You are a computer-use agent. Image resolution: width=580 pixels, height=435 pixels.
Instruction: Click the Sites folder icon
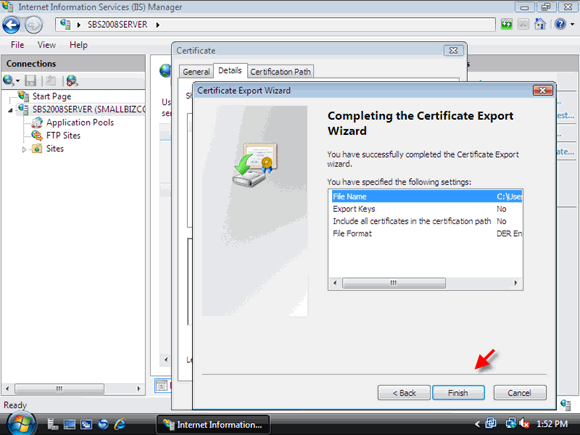pyautogui.click(x=37, y=149)
